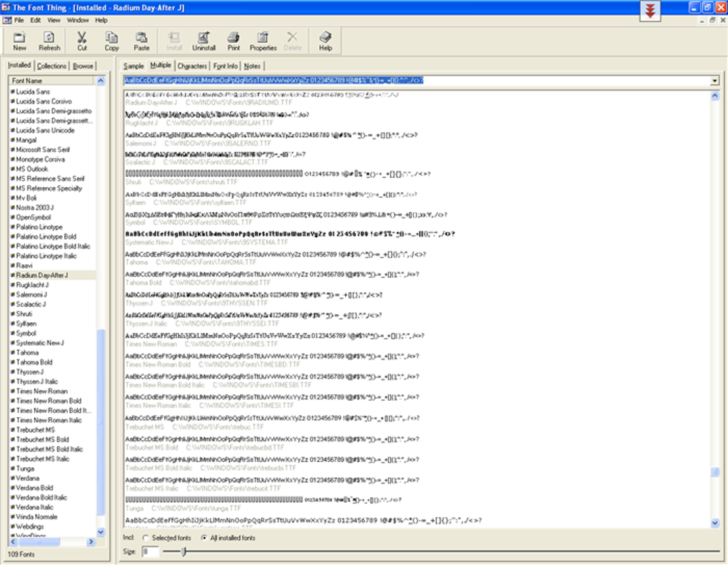This screenshot has height=565, width=728.
Task: Click preview pane scroll up arrow
Action: pos(715,96)
